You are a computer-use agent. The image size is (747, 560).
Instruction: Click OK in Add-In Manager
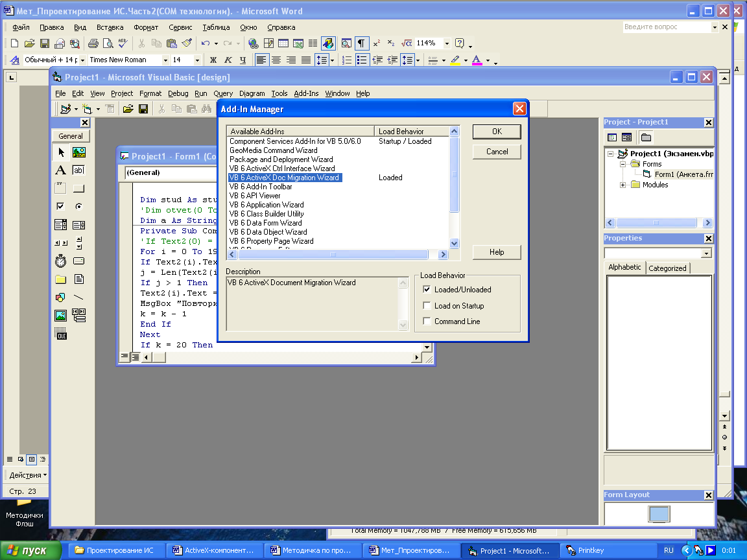(497, 132)
